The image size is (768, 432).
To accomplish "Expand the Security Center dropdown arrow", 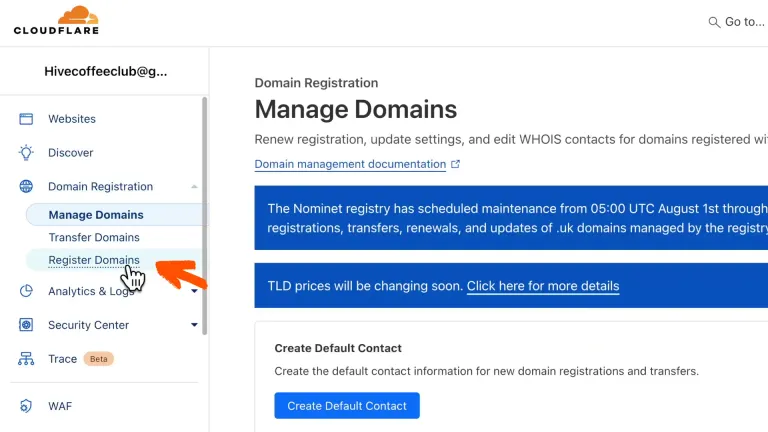I will tap(194, 325).
